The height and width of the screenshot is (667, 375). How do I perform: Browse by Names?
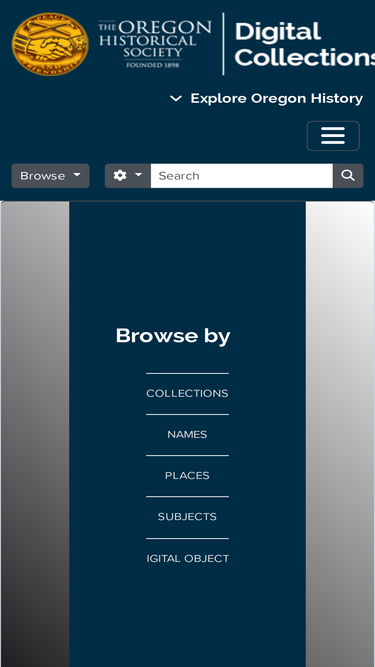point(187,435)
